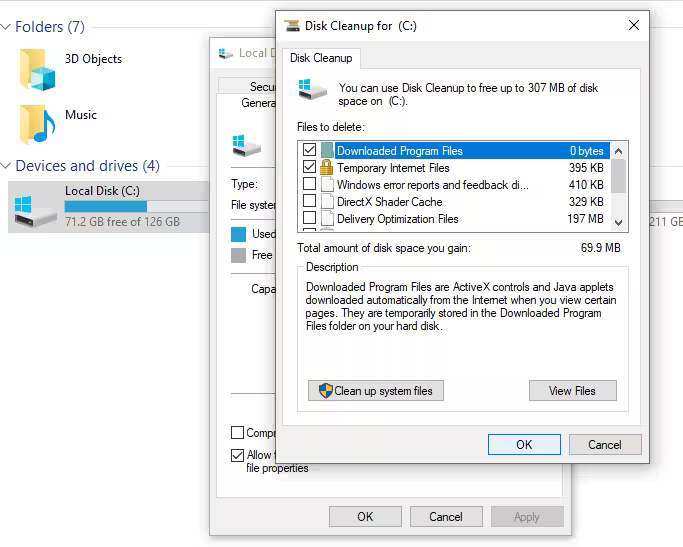
Task: Select the Delivery Optimization Files row text
Action: click(x=398, y=219)
